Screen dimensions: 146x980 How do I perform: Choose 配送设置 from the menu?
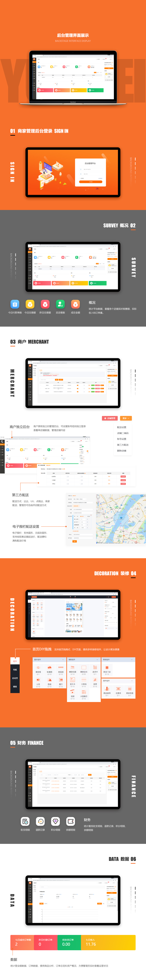pos(122,427)
